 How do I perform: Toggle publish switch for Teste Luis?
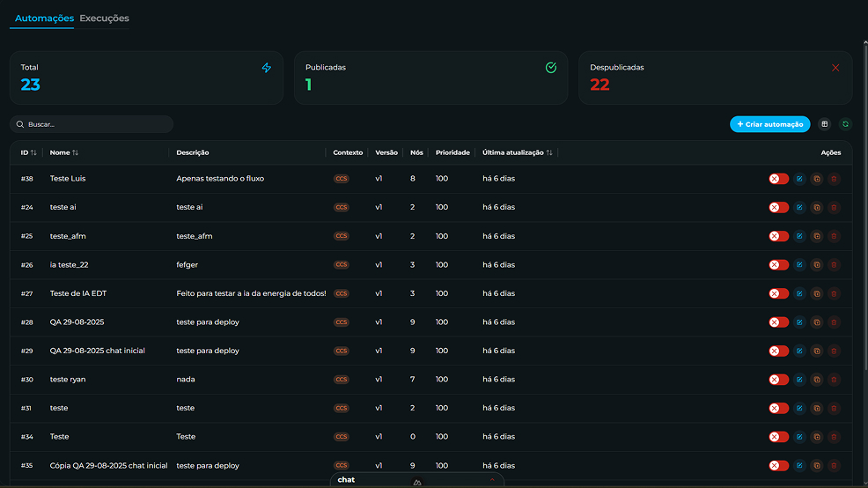click(x=778, y=179)
